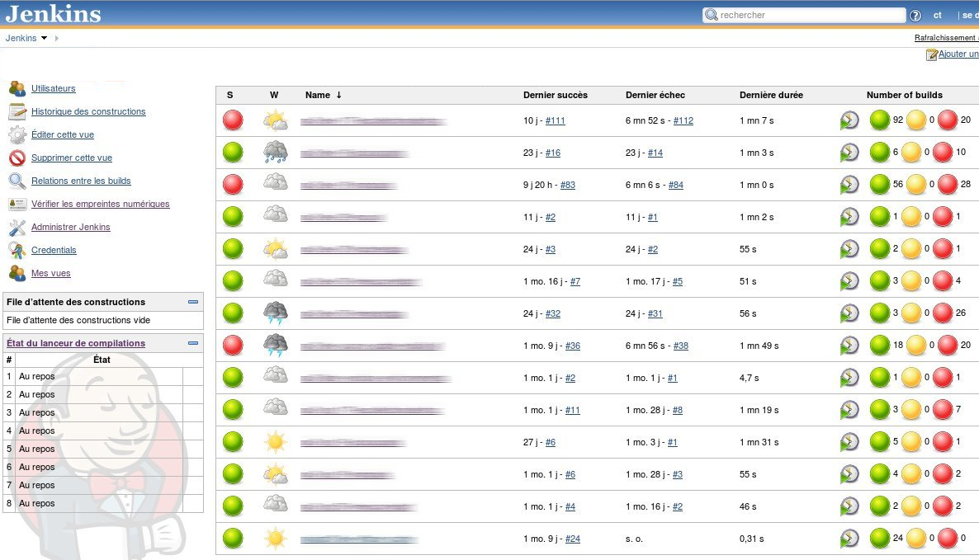Click green status ball in 1 mo. 16 j build #7 row

pos(233,280)
